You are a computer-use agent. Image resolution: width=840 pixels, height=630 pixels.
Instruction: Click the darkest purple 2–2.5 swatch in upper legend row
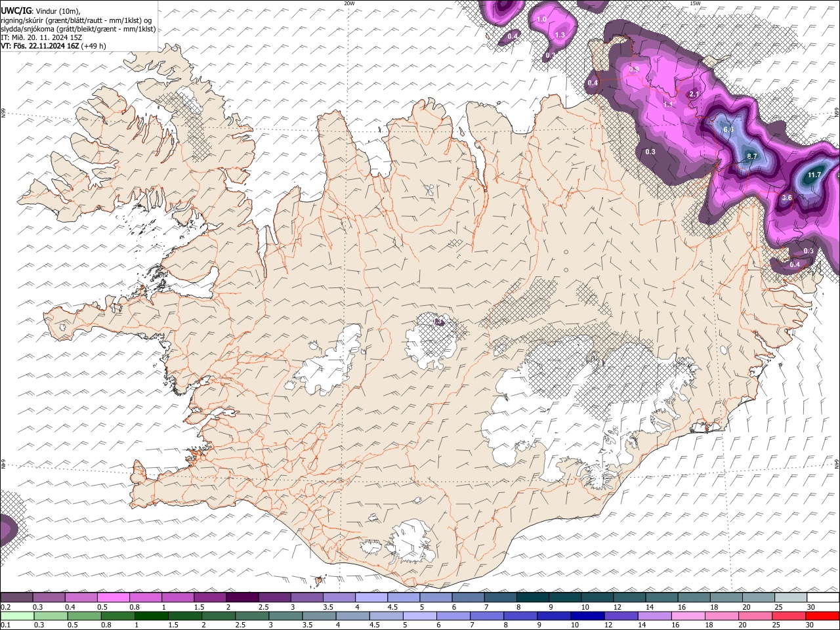coord(242,598)
